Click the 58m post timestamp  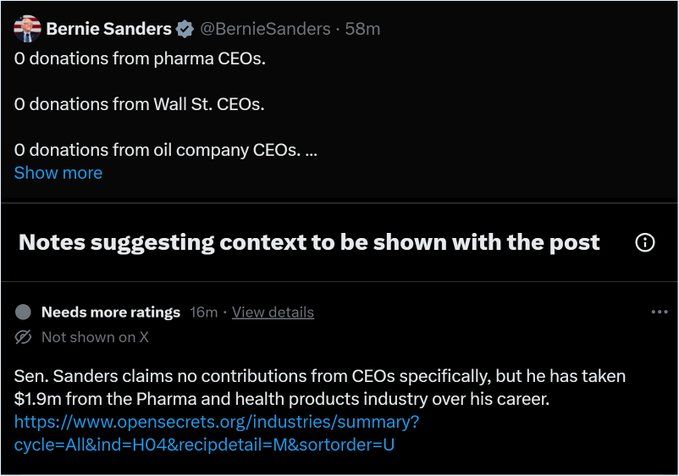(x=363, y=29)
